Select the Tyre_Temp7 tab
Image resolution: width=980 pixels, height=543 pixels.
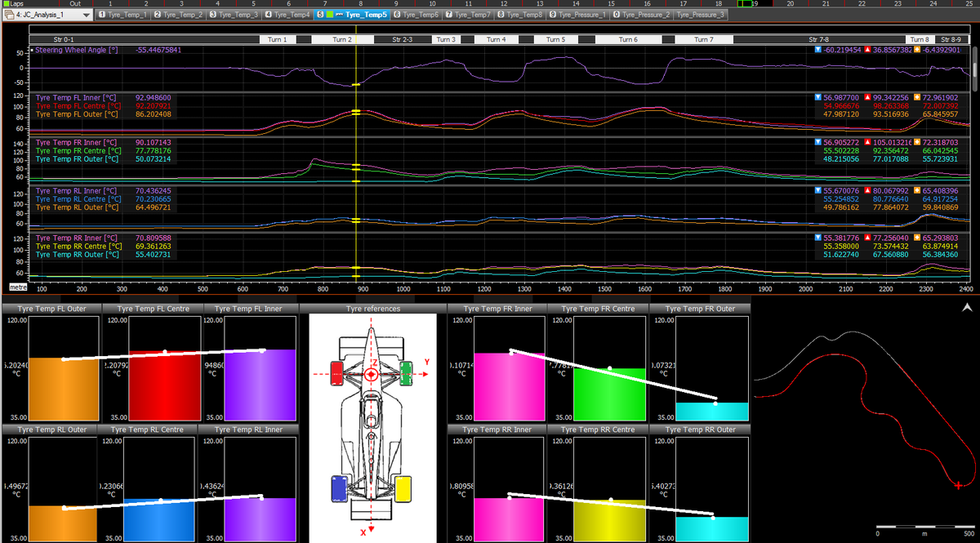(469, 15)
